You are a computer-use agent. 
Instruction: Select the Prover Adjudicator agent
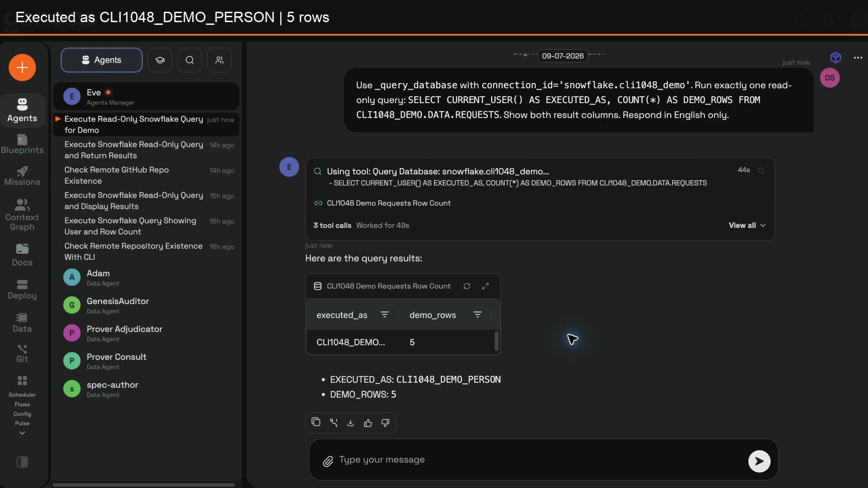tap(146, 333)
